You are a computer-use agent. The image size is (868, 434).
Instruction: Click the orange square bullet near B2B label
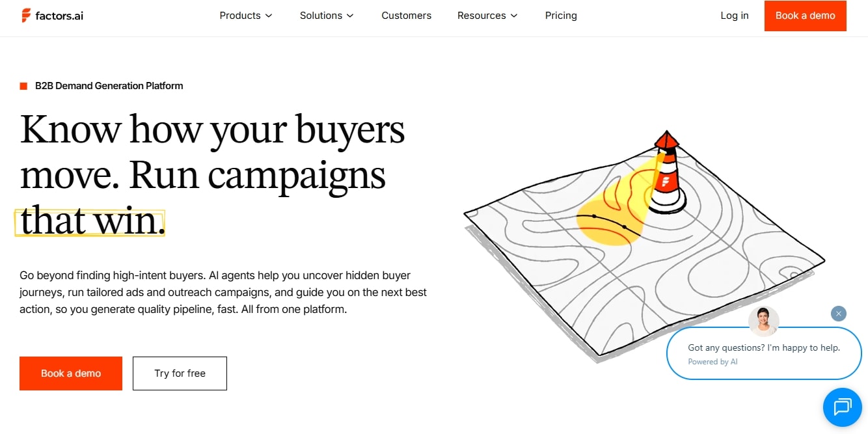tap(22, 85)
